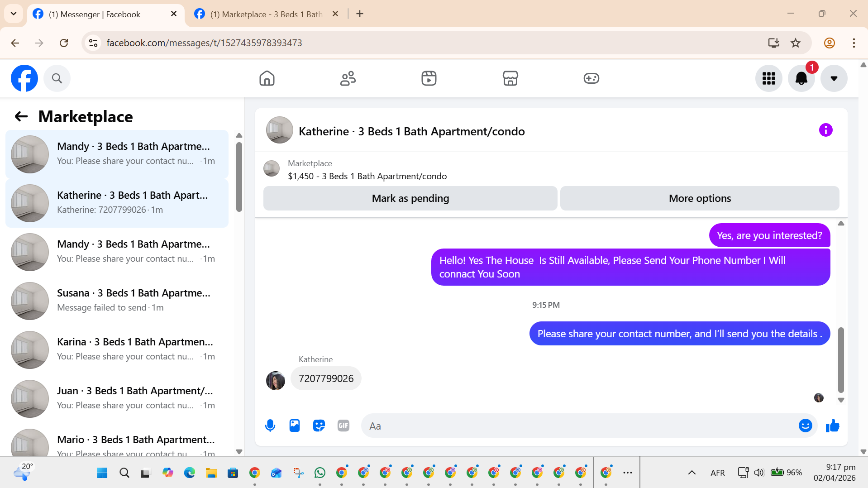View site information icon in address bar

[93, 43]
